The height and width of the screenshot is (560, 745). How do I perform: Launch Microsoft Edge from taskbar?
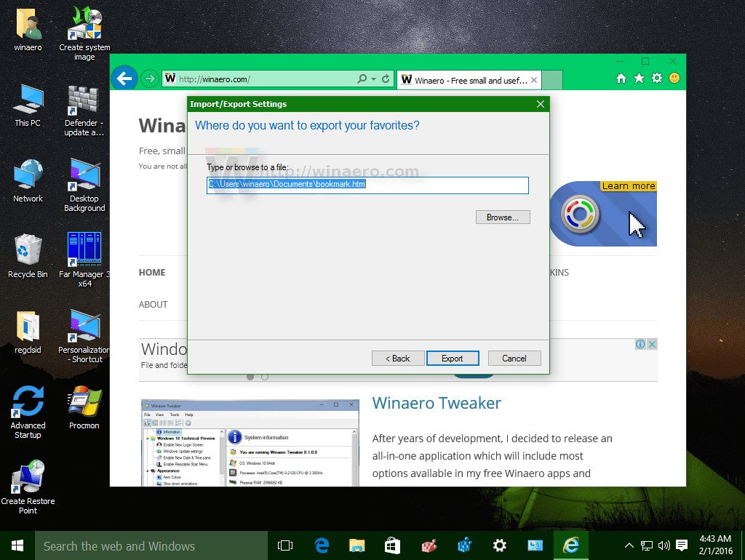(x=322, y=545)
